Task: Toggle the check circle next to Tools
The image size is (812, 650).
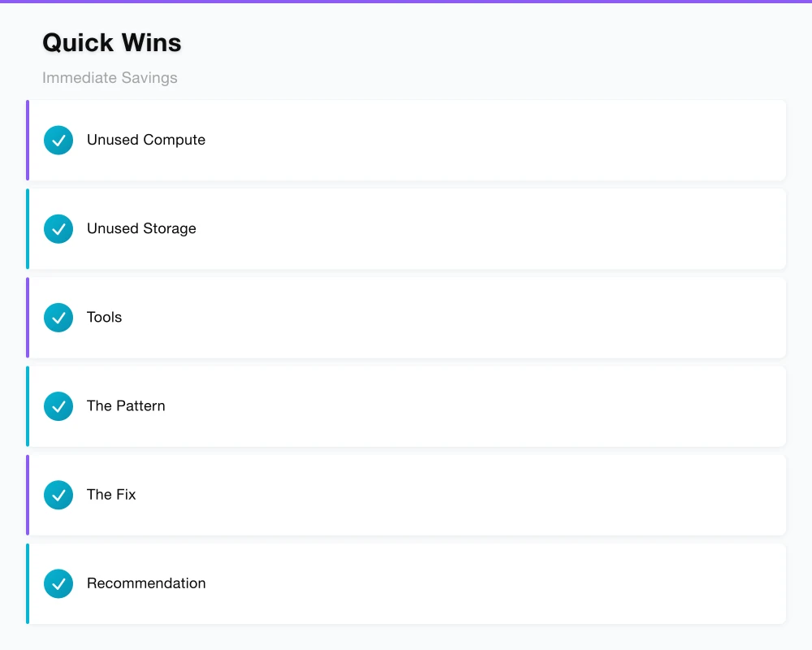Action: 58,318
